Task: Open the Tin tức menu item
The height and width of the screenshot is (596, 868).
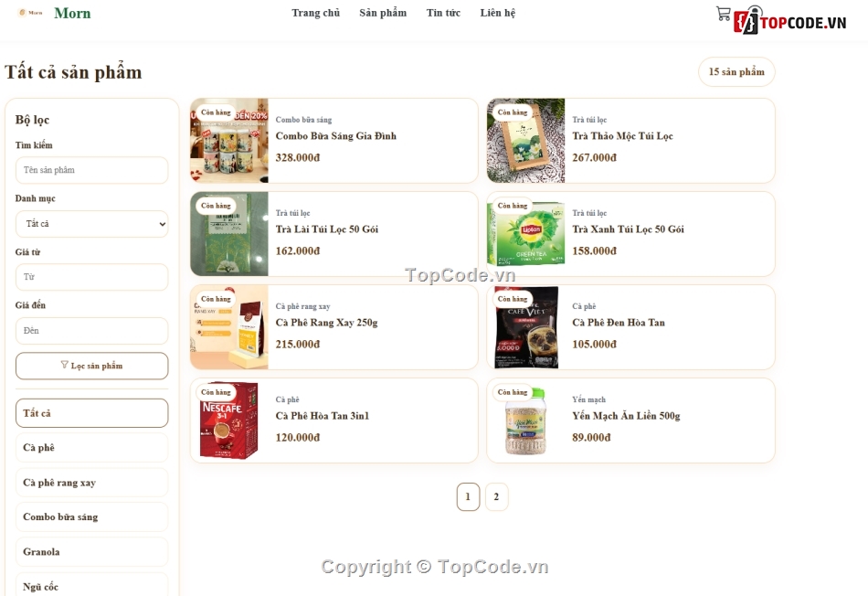Action: (443, 13)
